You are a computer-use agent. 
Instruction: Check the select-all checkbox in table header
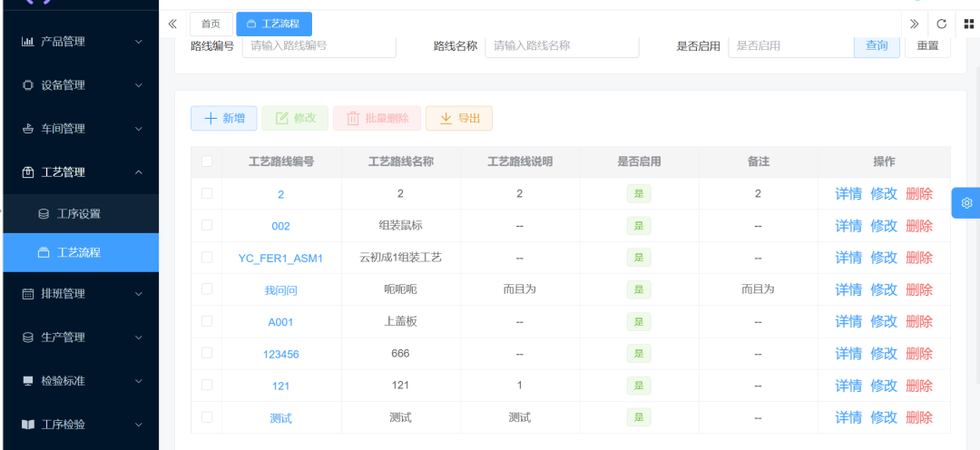coord(207,161)
